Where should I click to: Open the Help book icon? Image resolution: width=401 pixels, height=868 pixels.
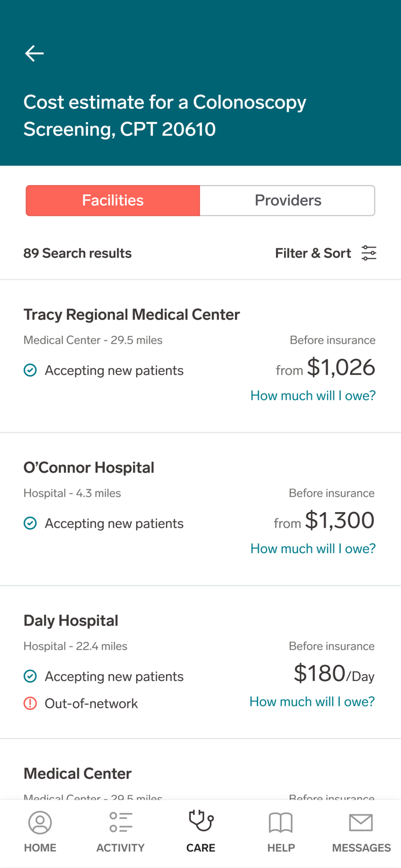pyautogui.click(x=281, y=822)
